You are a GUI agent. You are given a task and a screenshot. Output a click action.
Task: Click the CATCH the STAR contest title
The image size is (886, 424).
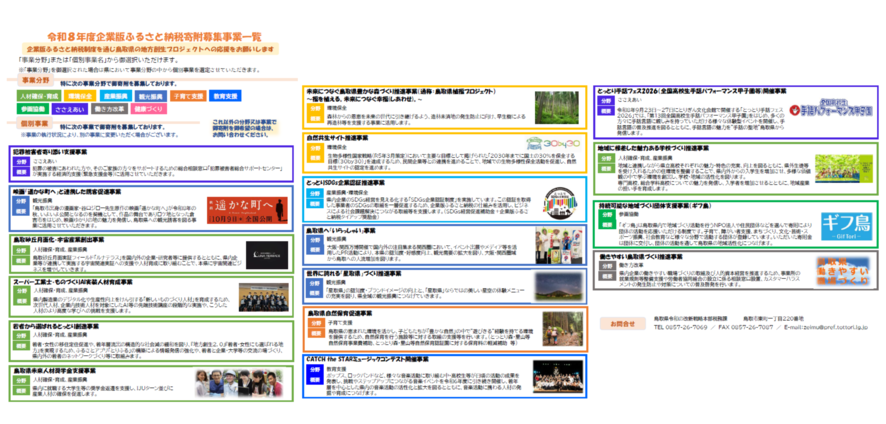coord(367,359)
